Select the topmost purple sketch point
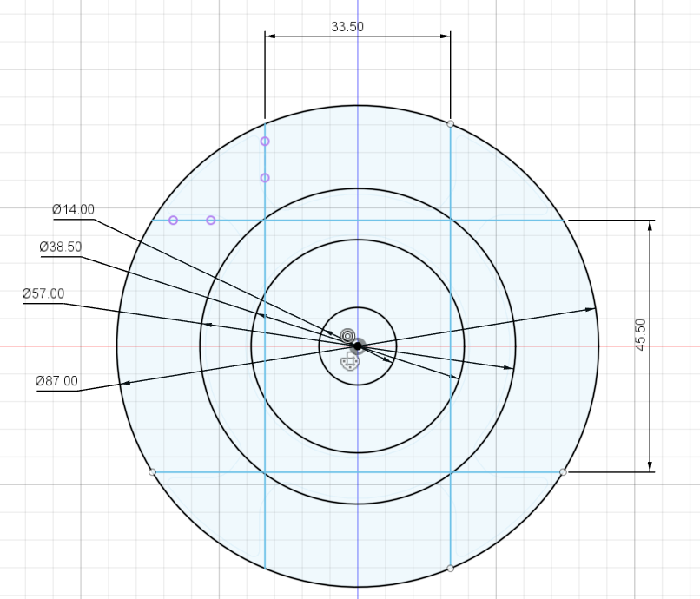The width and height of the screenshot is (700, 599). pos(263,140)
